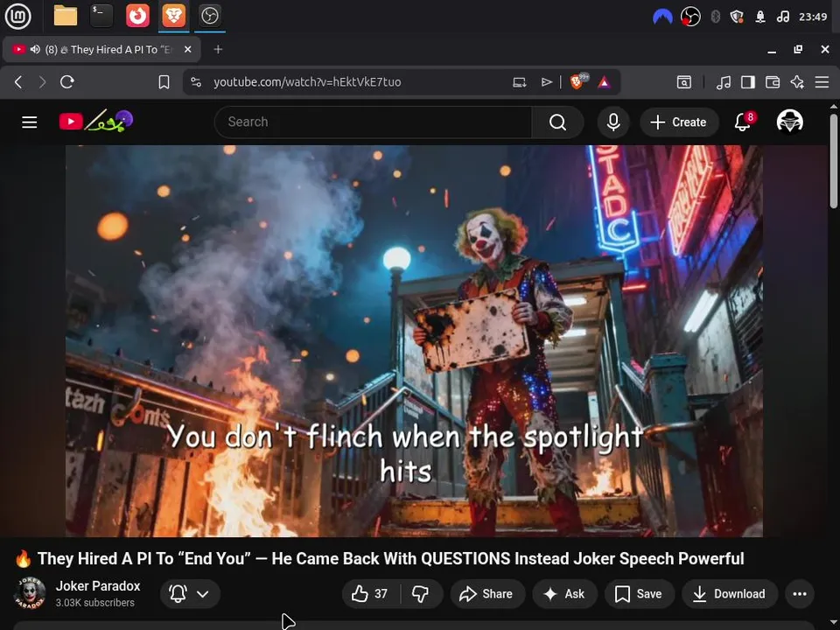Focus the youtube.com address bar URL
Screen dimensions: 840x630
307,82
